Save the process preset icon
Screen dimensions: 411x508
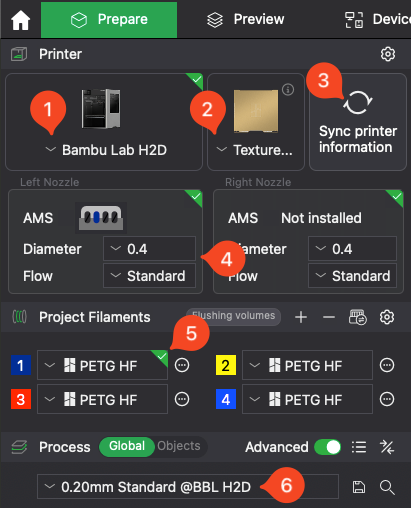[359, 487]
